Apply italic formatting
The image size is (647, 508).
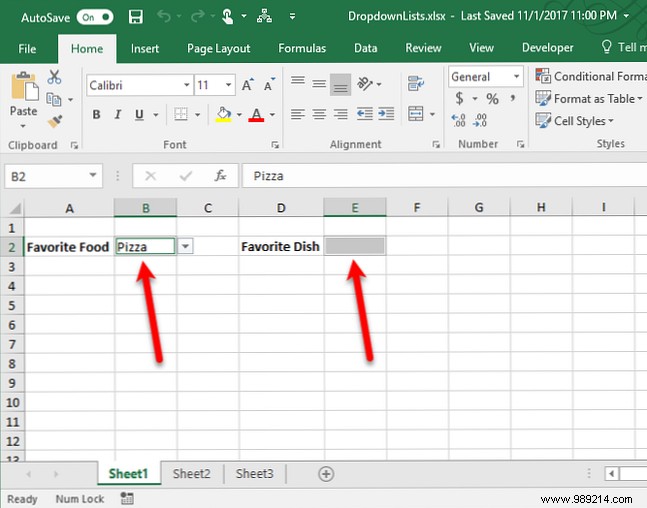pyautogui.click(x=118, y=114)
